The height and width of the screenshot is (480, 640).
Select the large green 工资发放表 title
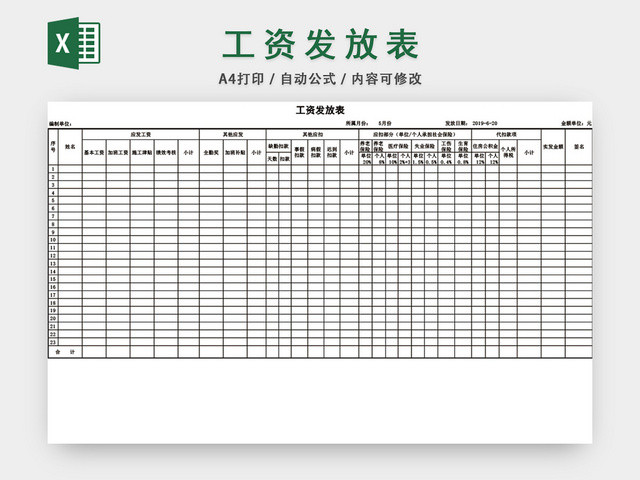tap(320, 44)
